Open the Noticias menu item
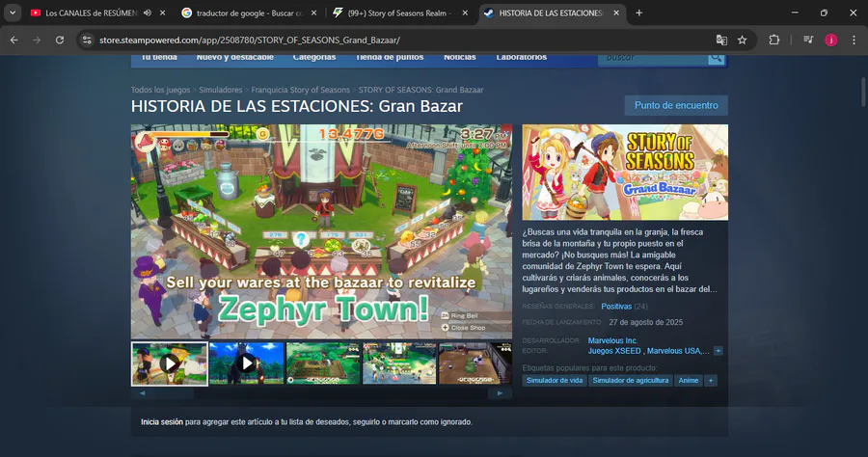868x457 pixels. [x=459, y=58]
